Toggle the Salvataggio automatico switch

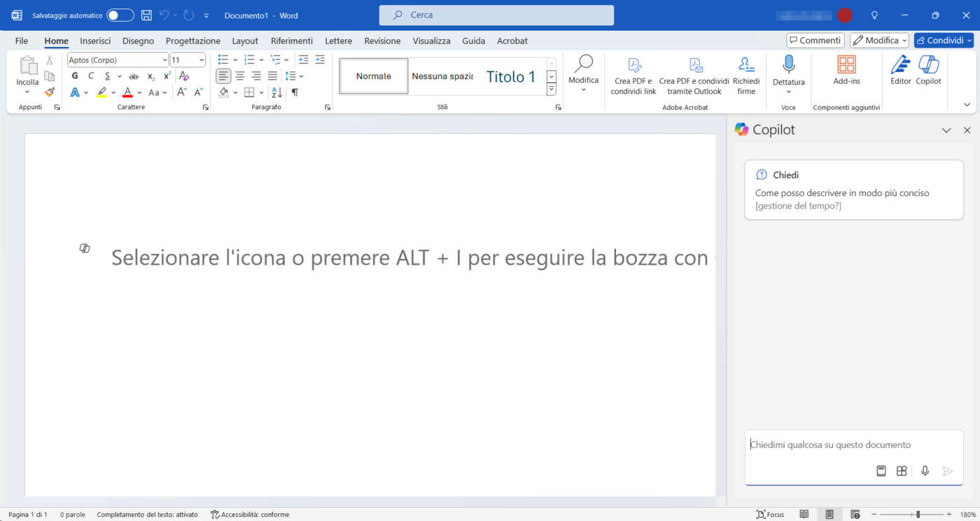click(120, 15)
